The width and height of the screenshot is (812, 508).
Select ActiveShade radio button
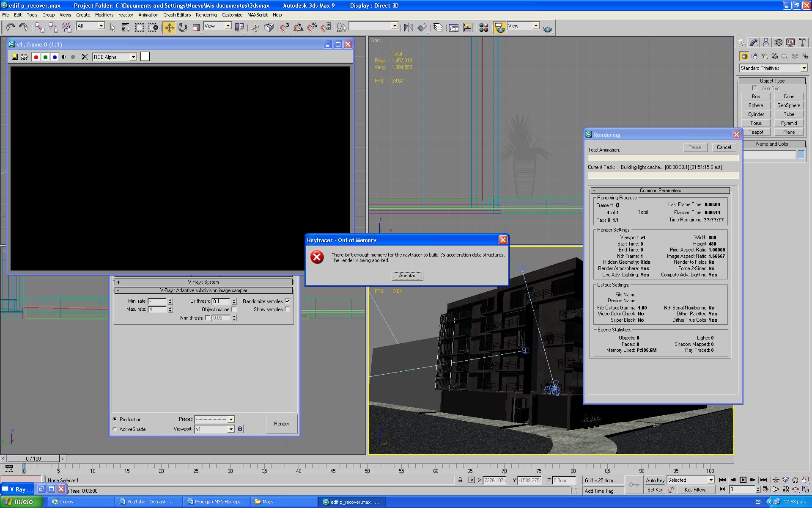(x=115, y=429)
